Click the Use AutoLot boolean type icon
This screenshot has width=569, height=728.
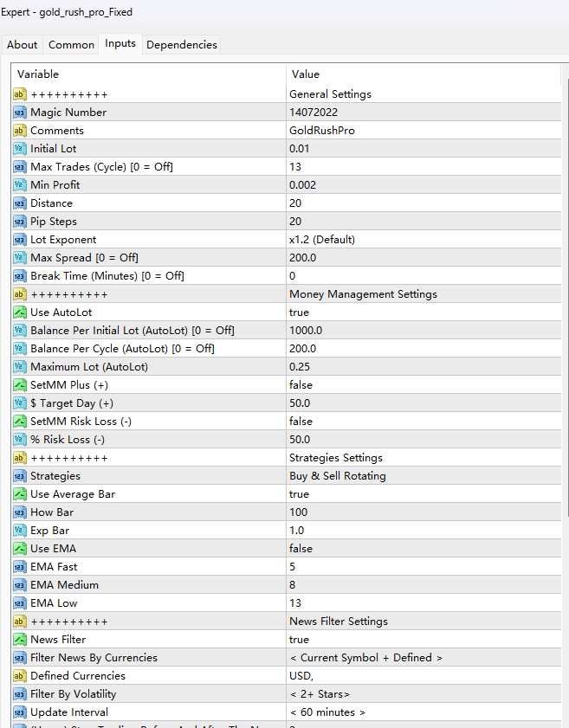tap(20, 312)
